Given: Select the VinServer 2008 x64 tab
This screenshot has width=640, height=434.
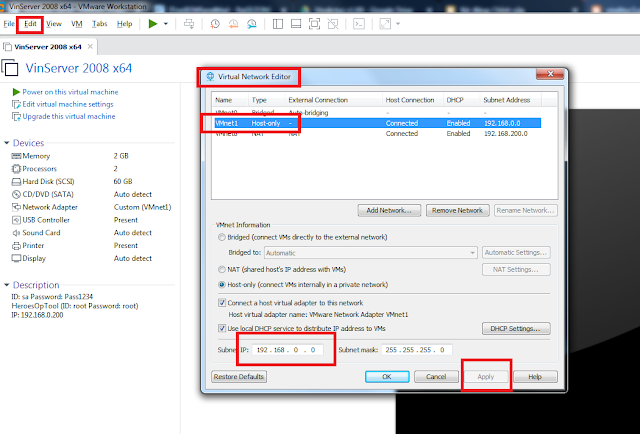Looking at the screenshot, I should pos(48,47).
